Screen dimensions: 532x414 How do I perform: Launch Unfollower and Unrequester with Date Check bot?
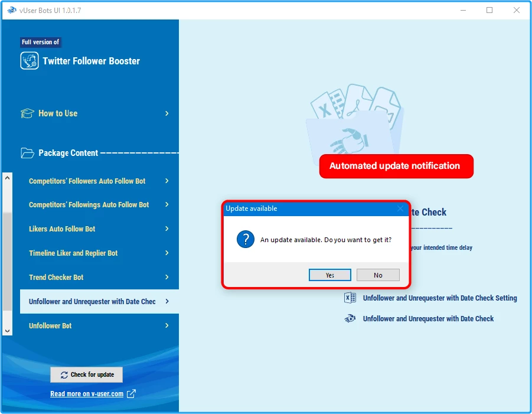[428, 319]
